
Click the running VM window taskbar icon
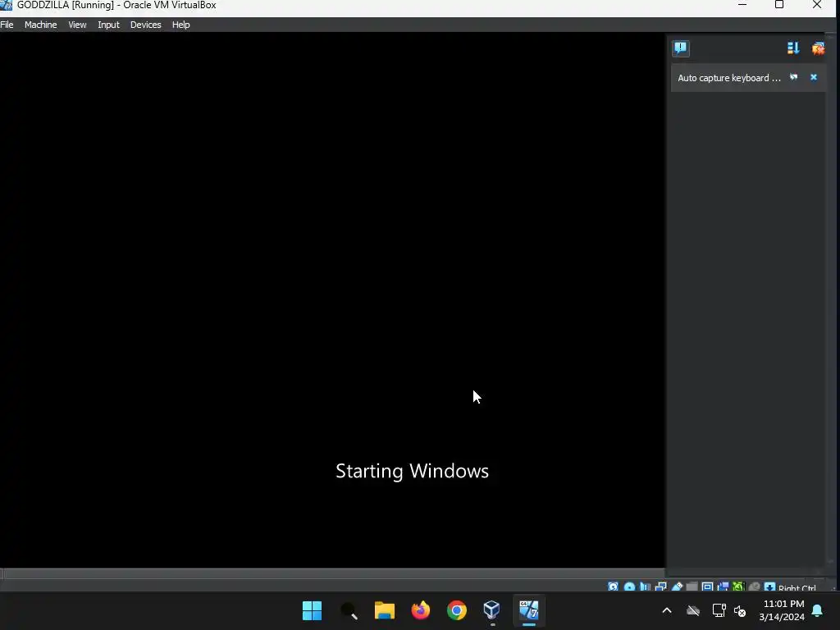[529, 610]
